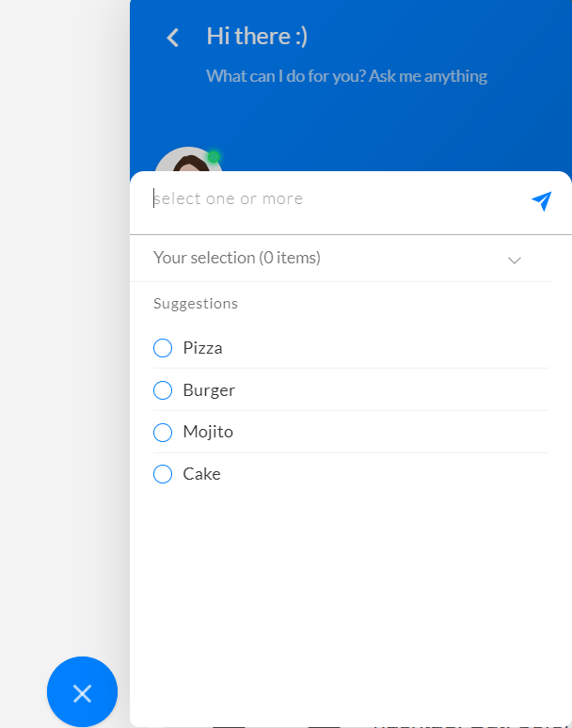Click the green online status dot
Screen dimensions: 572x728
tap(214, 157)
